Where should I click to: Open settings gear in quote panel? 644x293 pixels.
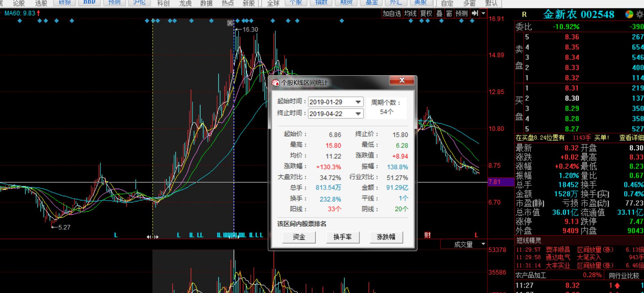click(640, 14)
